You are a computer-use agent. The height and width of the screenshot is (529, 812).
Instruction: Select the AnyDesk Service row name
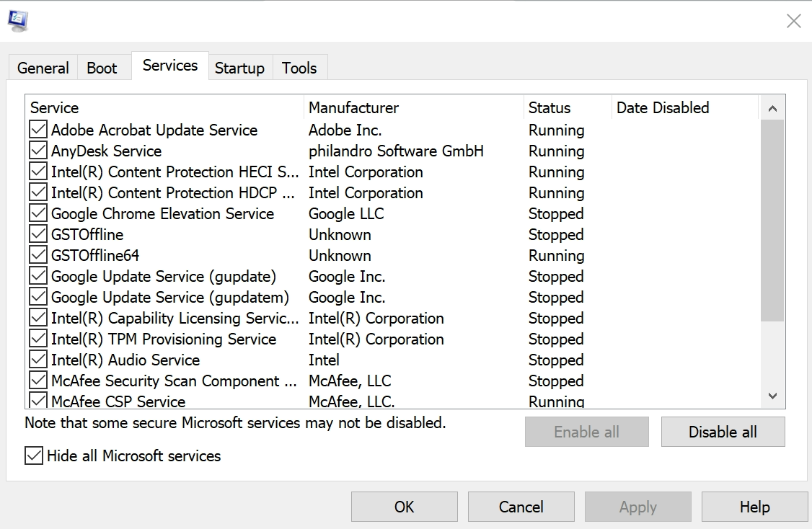pos(106,151)
